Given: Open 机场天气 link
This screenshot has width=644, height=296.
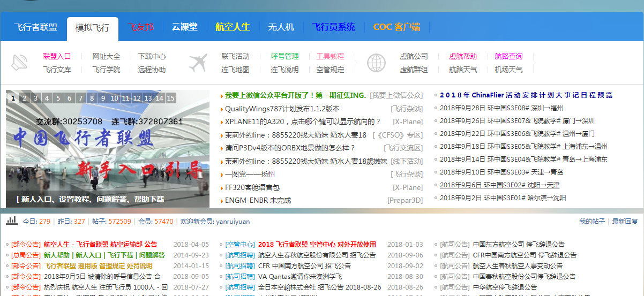Looking at the screenshot, I should (508, 70).
